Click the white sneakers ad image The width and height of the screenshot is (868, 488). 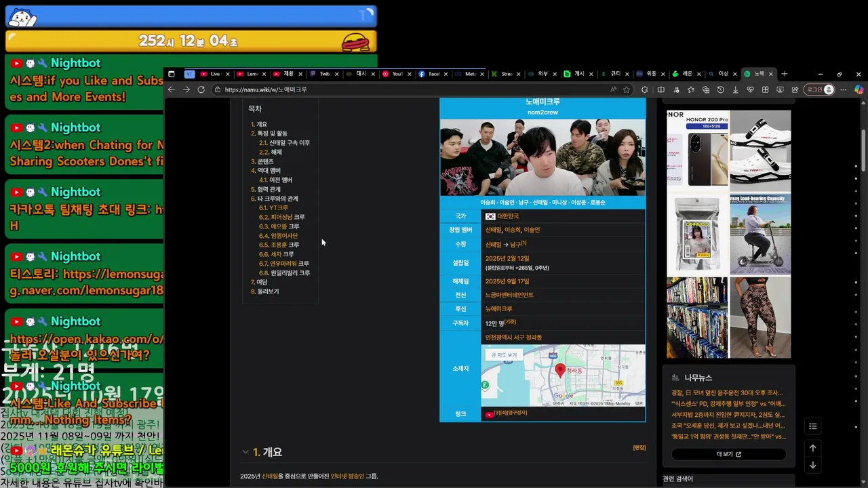point(760,151)
